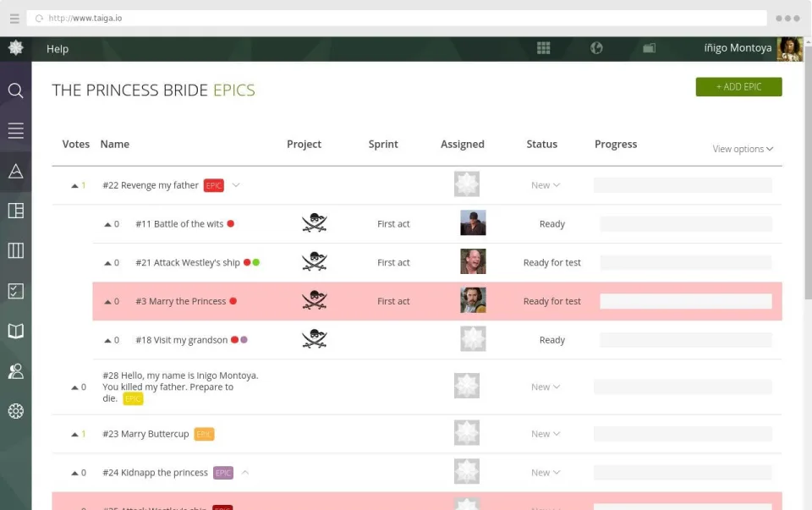Open status dropdown for Marry Buttercup
The image size is (812, 510).
[546, 434]
